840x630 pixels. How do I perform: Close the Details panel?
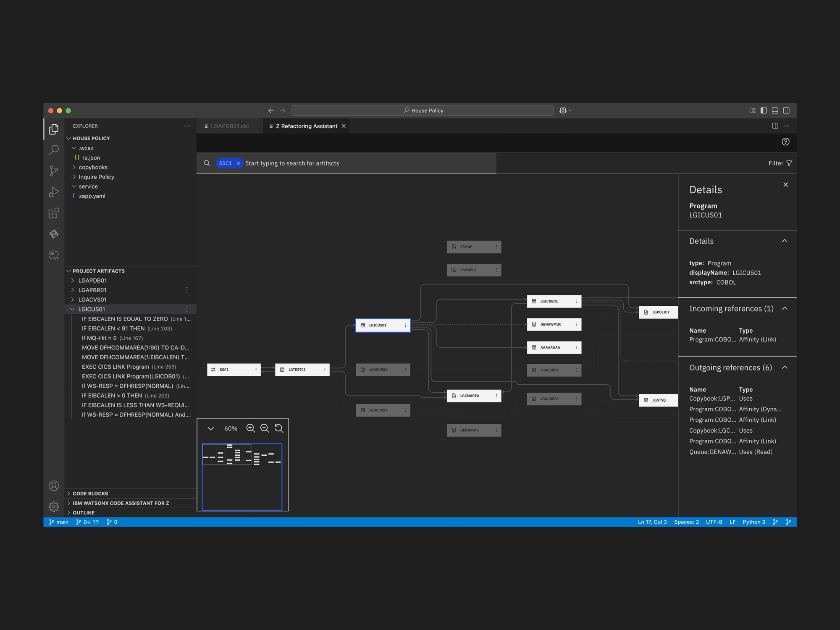785,184
